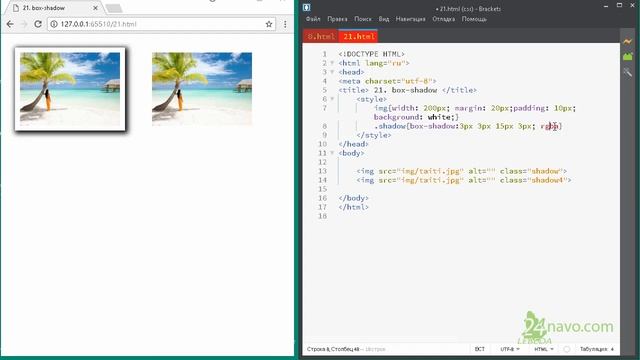Click the <!DOCTYPE HTML> line
The image size is (640, 360).
point(371,54)
